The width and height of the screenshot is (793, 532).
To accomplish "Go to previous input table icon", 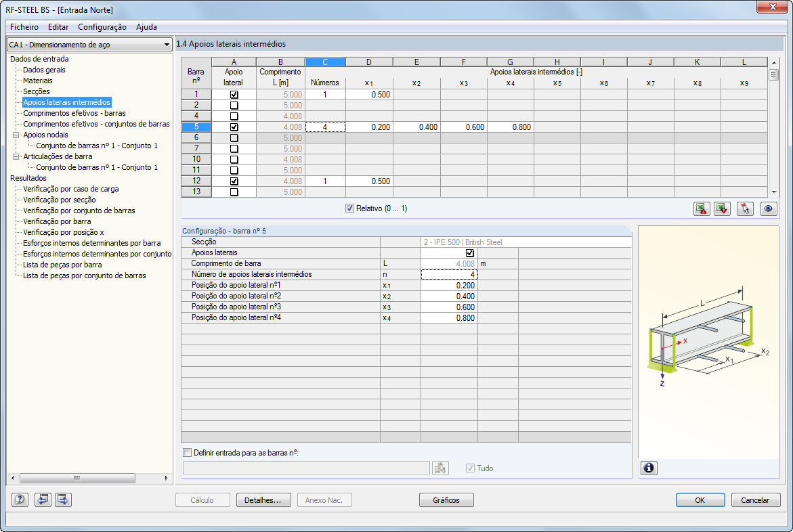I will coord(43,500).
